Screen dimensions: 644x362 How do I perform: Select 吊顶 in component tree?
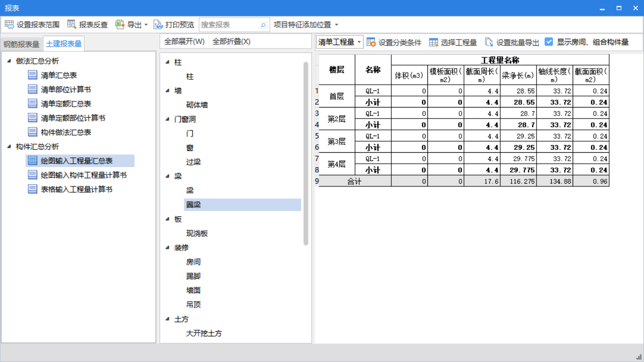point(193,304)
